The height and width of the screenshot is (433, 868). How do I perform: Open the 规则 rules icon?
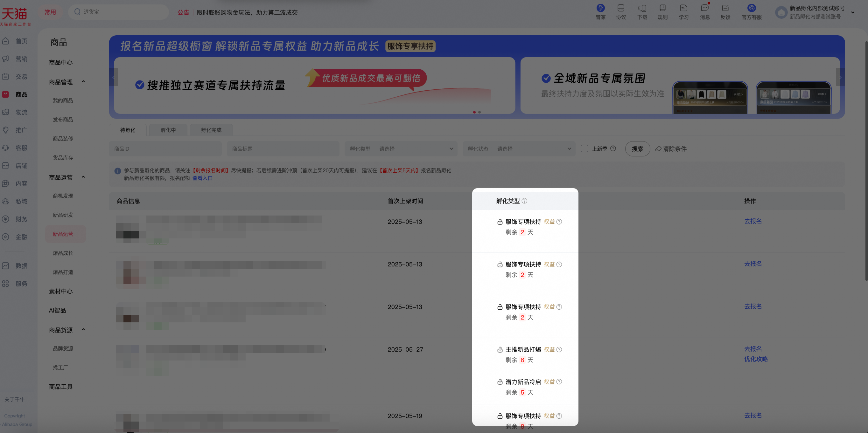coord(662,11)
